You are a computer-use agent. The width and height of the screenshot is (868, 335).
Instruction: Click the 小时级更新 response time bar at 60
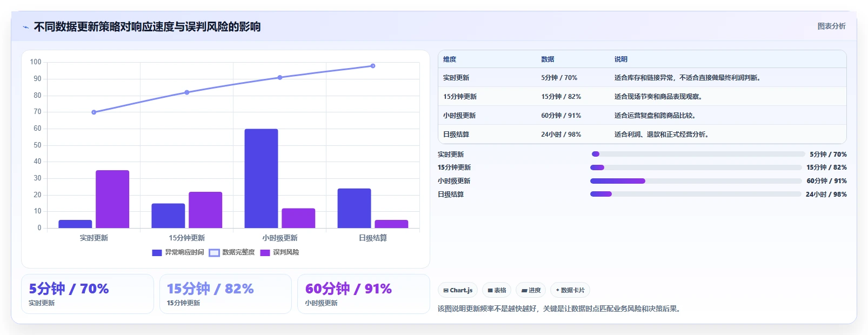[261, 178]
